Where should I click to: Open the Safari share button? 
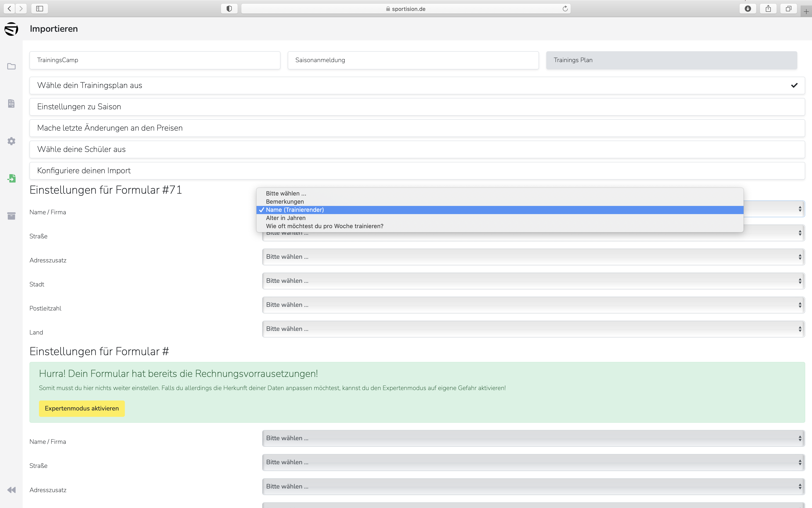point(768,8)
